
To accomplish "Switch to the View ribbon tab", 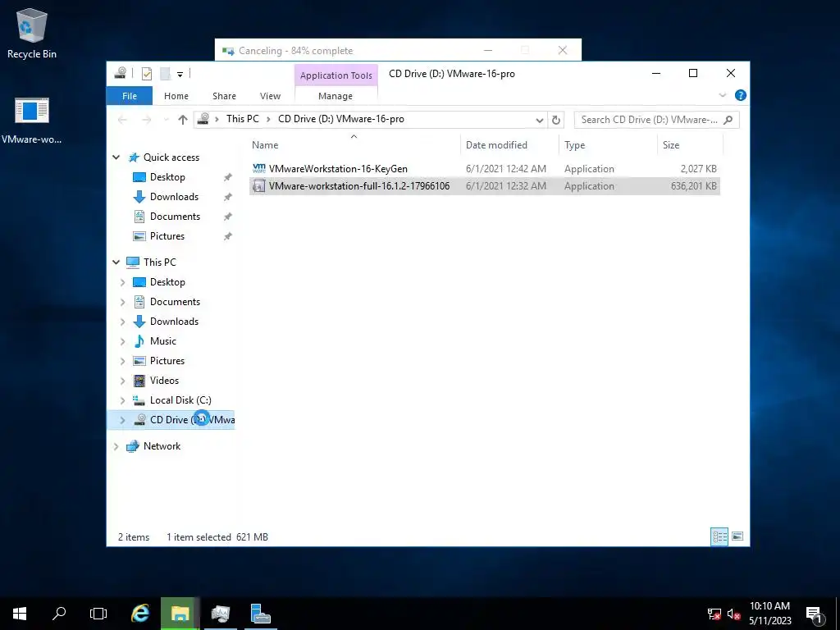I will pyautogui.click(x=270, y=96).
